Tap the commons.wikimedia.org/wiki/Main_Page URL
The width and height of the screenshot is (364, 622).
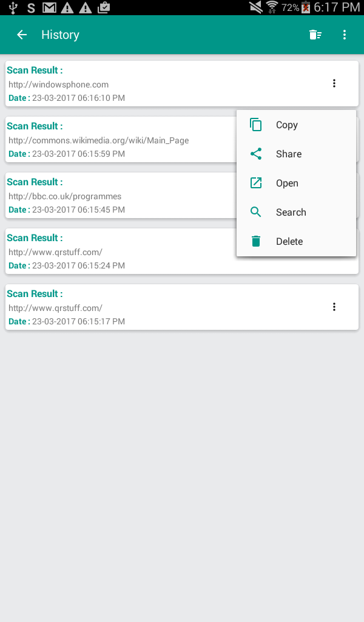coord(99,140)
